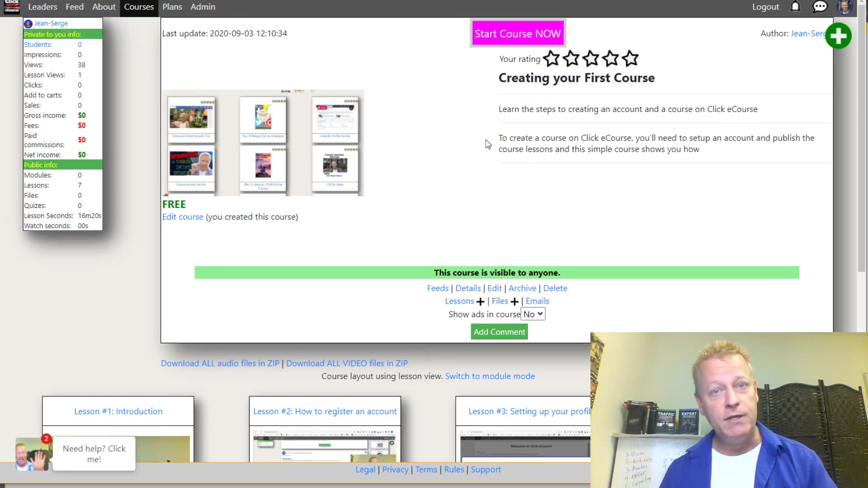Open the About menu item

104,7
